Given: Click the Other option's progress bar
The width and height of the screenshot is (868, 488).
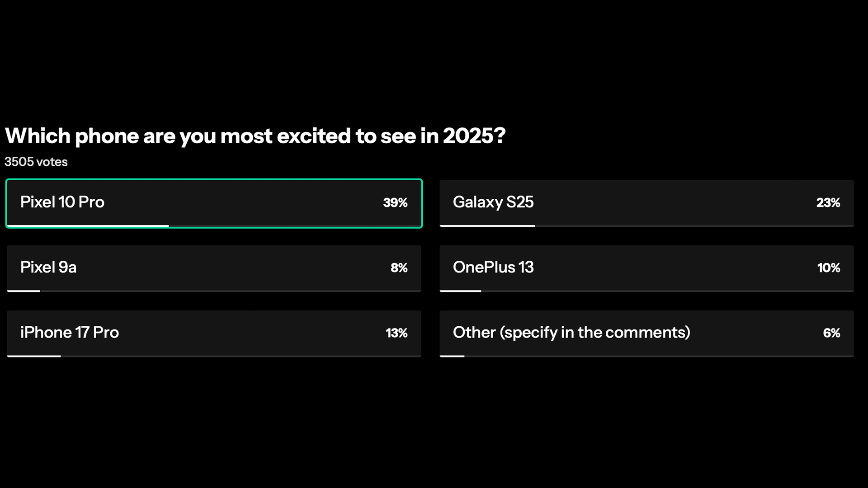Looking at the screenshot, I should (646, 356).
